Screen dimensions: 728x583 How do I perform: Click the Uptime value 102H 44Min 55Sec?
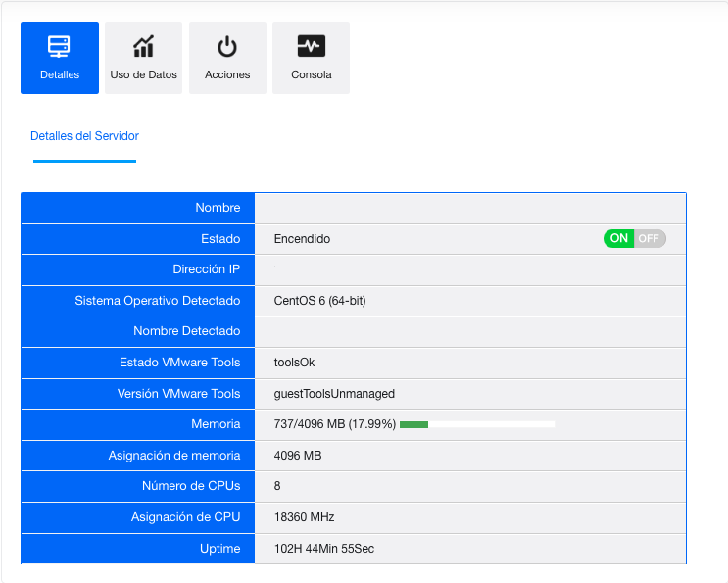click(x=323, y=549)
